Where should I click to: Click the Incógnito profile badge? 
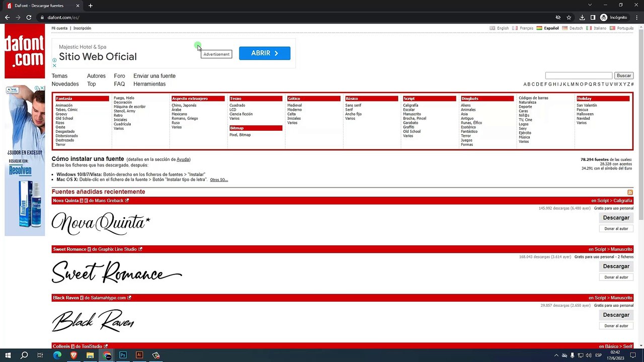pos(614,18)
